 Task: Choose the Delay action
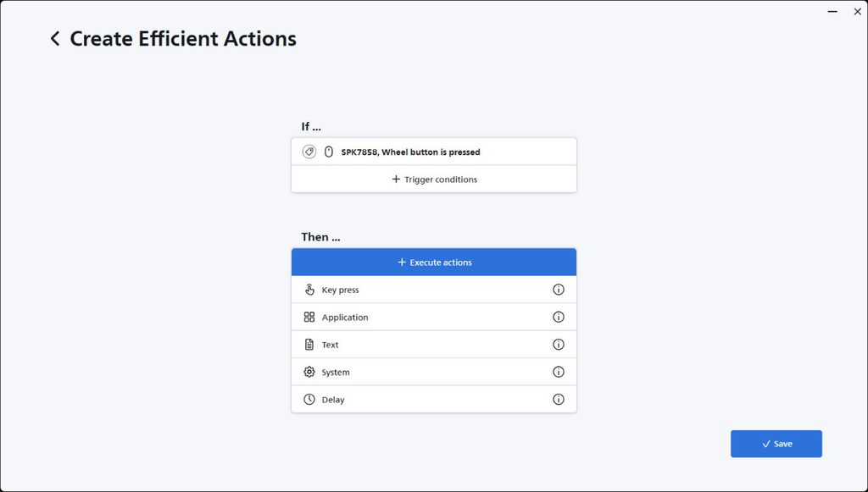pyautogui.click(x=434, y=399)
